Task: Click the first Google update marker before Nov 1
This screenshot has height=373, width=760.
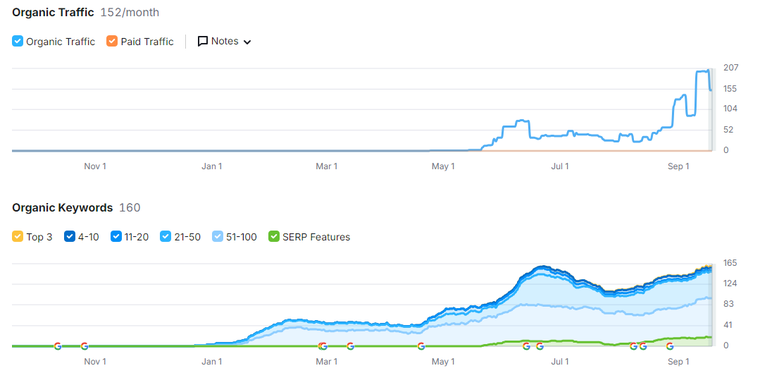Action: (x=58, y=346)
